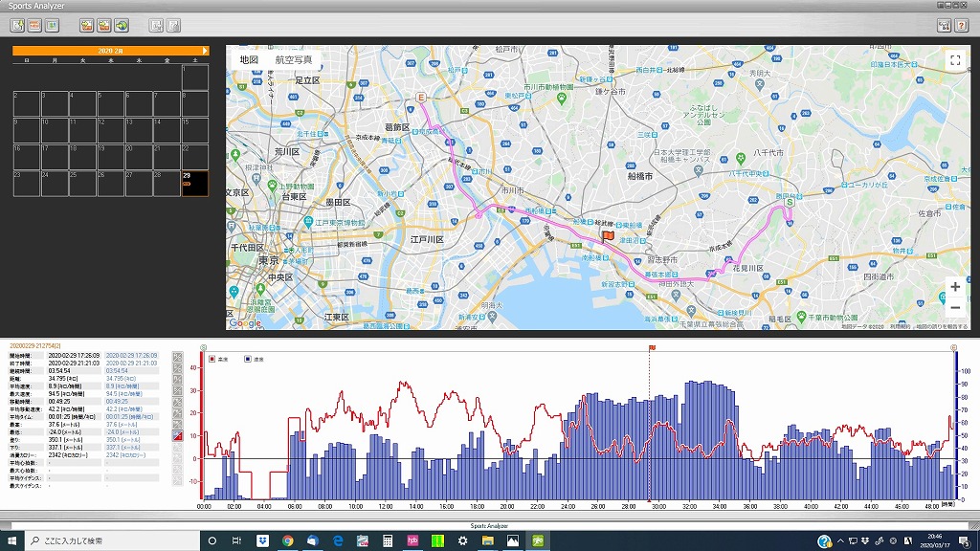Image resolution: width=980 pixels, height=551 pixels.
Task: Zoom in the map with plus button
Action: coord(954,287)
